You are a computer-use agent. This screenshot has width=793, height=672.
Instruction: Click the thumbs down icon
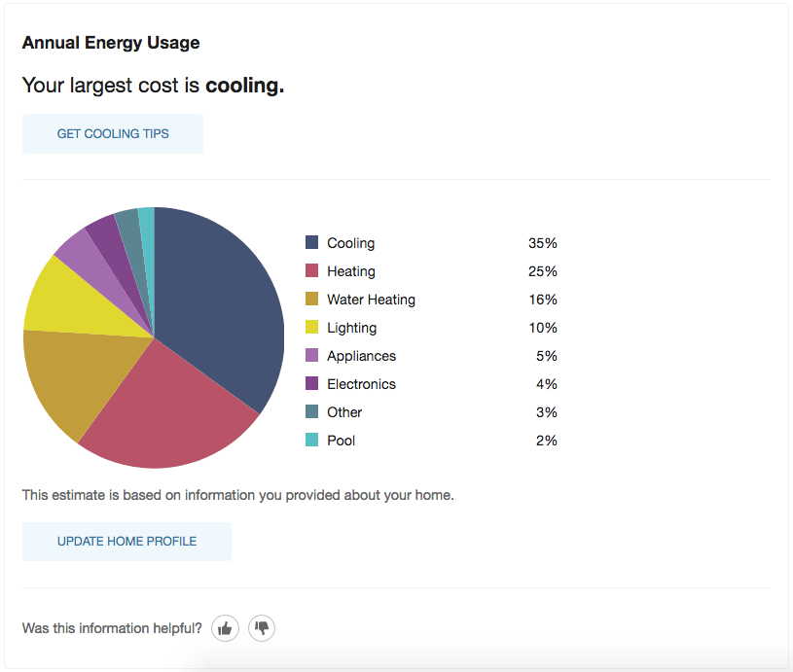[x=261, y=628]
